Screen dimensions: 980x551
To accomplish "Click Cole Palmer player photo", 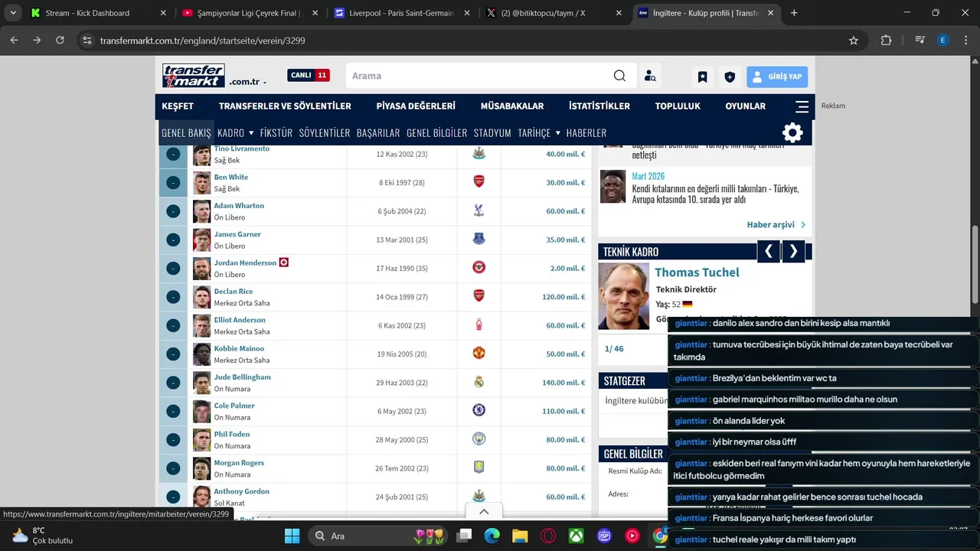I will point(201,411).
